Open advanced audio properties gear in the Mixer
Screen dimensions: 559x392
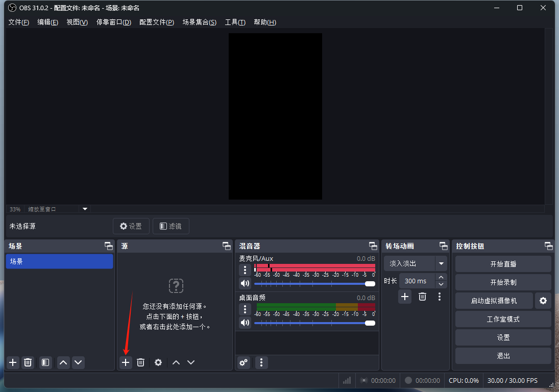(x=244, y=362)
